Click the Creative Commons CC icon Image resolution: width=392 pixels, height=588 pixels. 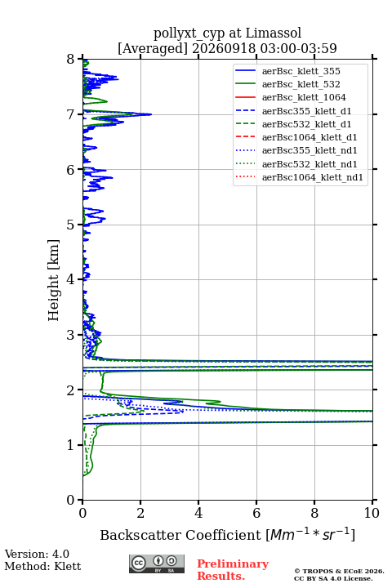click(x=138, y=563)
